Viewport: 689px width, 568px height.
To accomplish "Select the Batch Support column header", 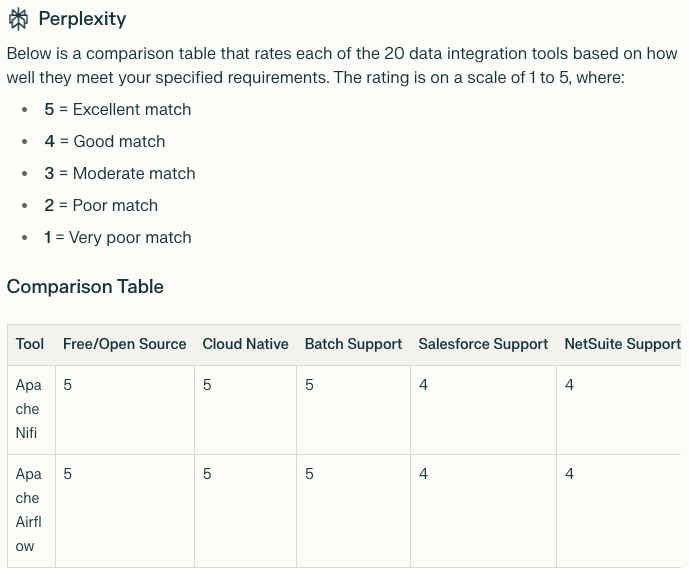I will 353,344.
